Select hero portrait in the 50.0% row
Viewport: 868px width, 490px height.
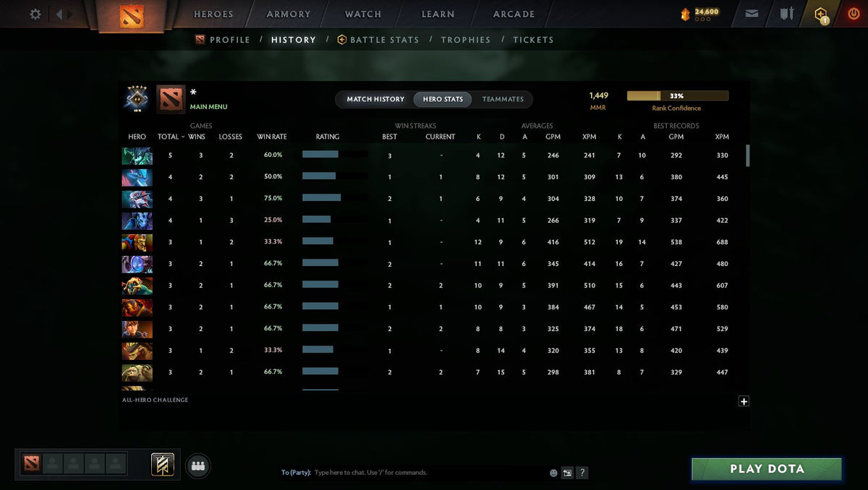point(137,177)
